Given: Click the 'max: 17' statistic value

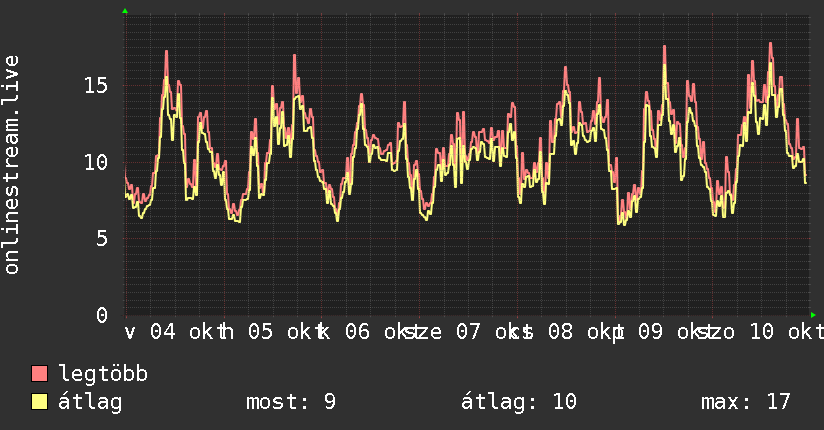Looking at the screenshot, I should click(746, 402).
